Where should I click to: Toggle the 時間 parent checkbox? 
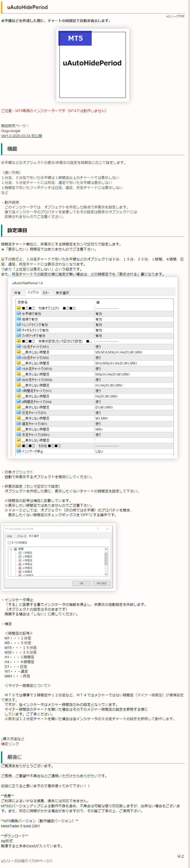(x=16, y=549)
